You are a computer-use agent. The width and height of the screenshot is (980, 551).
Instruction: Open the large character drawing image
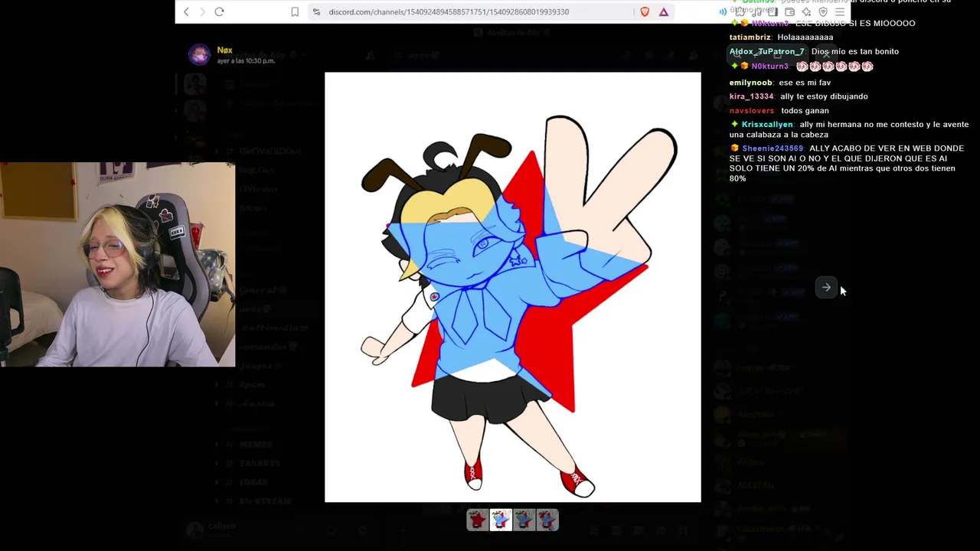513,288
